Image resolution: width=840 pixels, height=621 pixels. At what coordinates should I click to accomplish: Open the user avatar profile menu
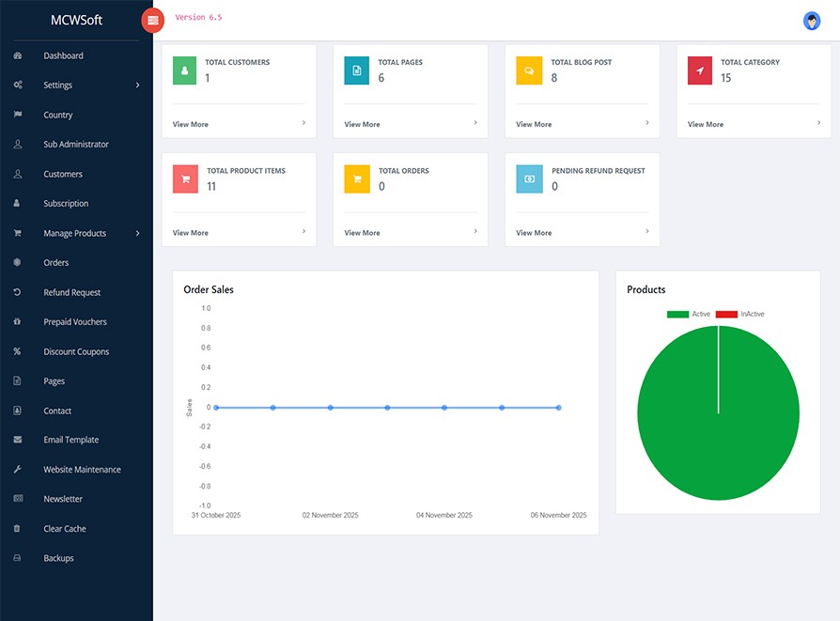pyautogui.click(x=812, y=21)
